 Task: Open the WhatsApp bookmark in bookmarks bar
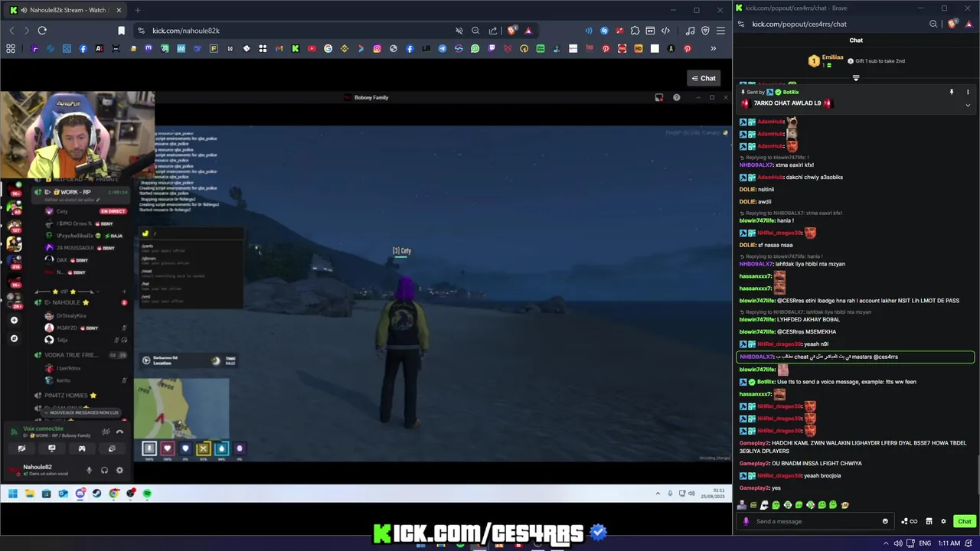point(475,49)
